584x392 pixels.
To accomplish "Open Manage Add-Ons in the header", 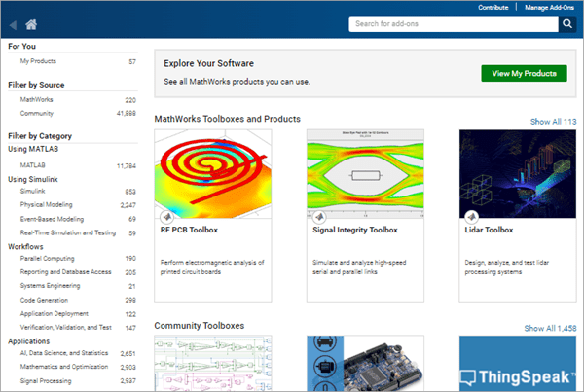I will pyautogui.click(x=549, y=7).
